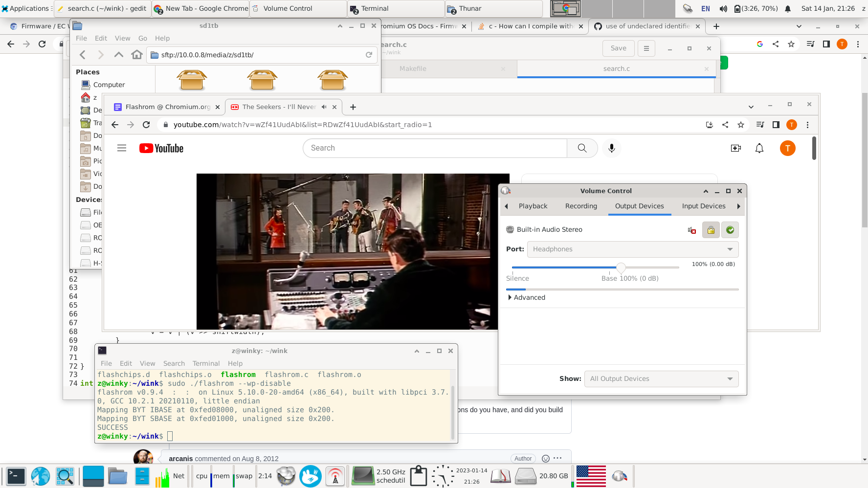Click Save button in gedit
The image size is (868, 488).
[x=619, y=48]
